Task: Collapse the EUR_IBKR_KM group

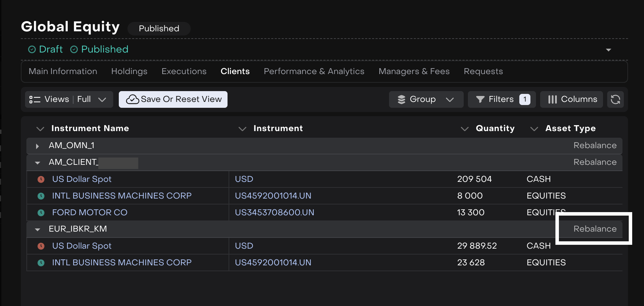Action: coord(38,229)
